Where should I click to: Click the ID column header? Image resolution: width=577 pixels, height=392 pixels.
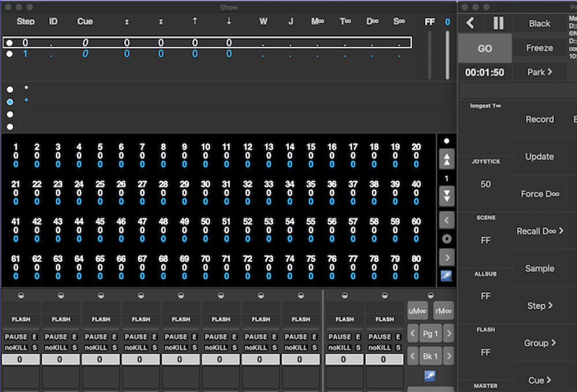53,21
